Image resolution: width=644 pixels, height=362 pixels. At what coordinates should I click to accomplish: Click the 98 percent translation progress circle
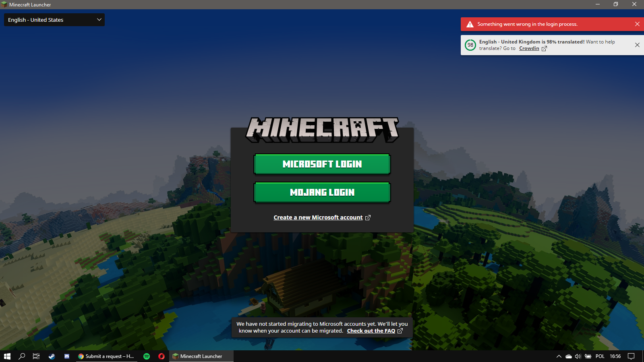pyautogui.click(x=470, y=45)
